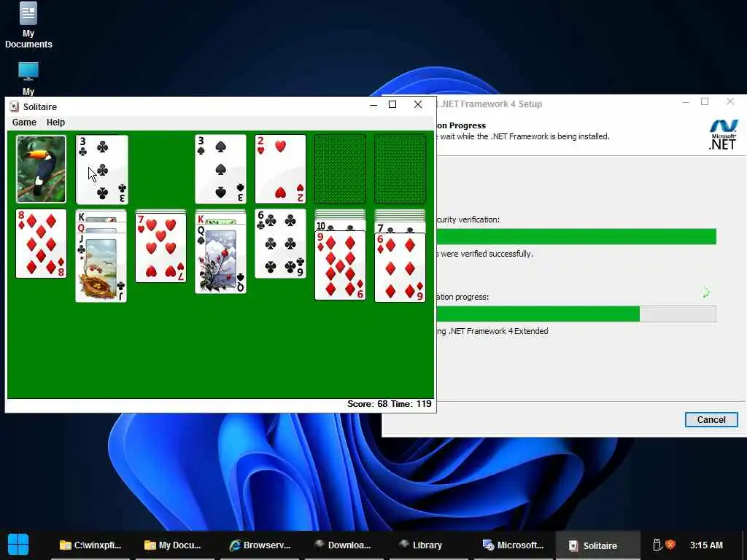Close the Solitaire window
747x560 pixels.
coord(418,105)
